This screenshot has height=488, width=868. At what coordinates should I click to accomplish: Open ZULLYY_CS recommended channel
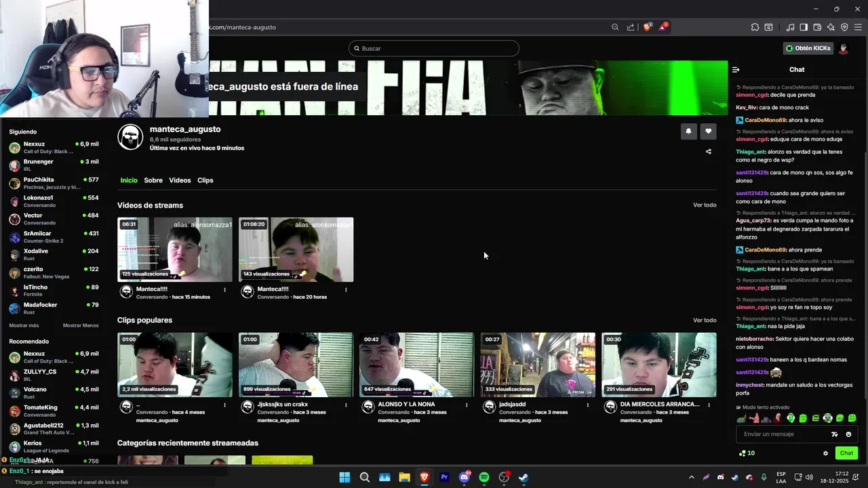pyautogui.click(x=54, y=375)
